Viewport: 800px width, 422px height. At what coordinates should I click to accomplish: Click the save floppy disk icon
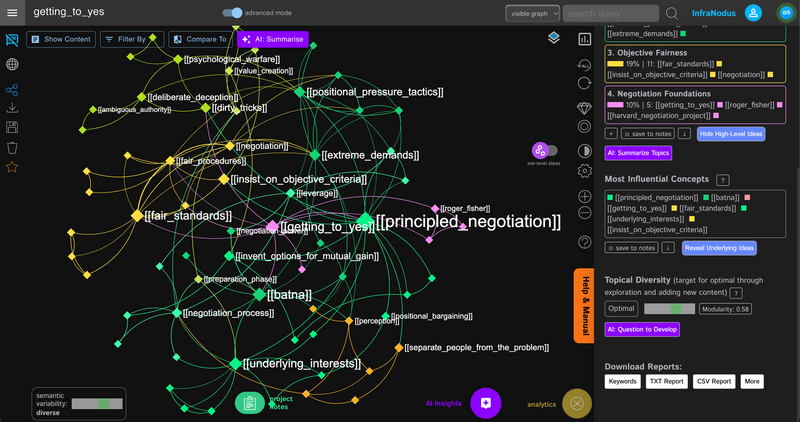(12, 127)
